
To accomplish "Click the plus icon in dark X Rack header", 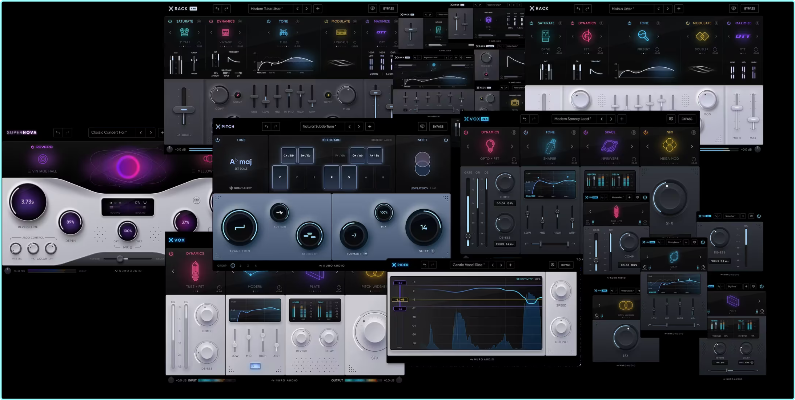I will [317, 9].
